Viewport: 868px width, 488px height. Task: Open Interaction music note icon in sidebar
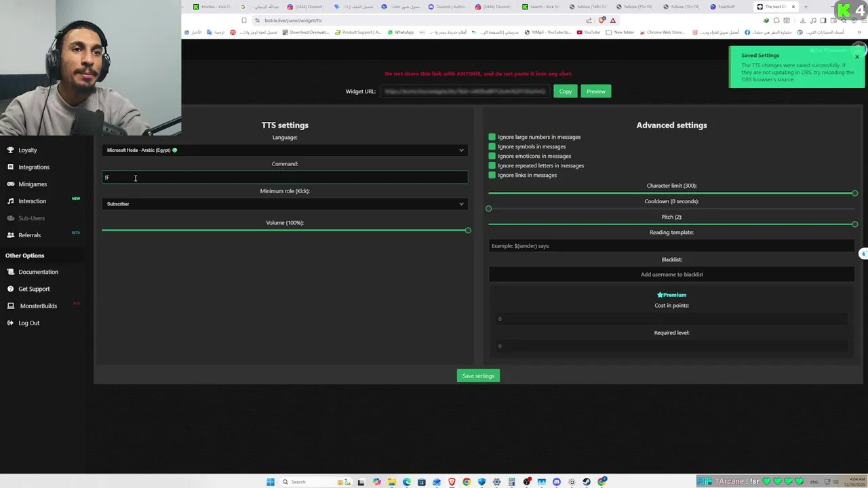click(x=12, y=201)
